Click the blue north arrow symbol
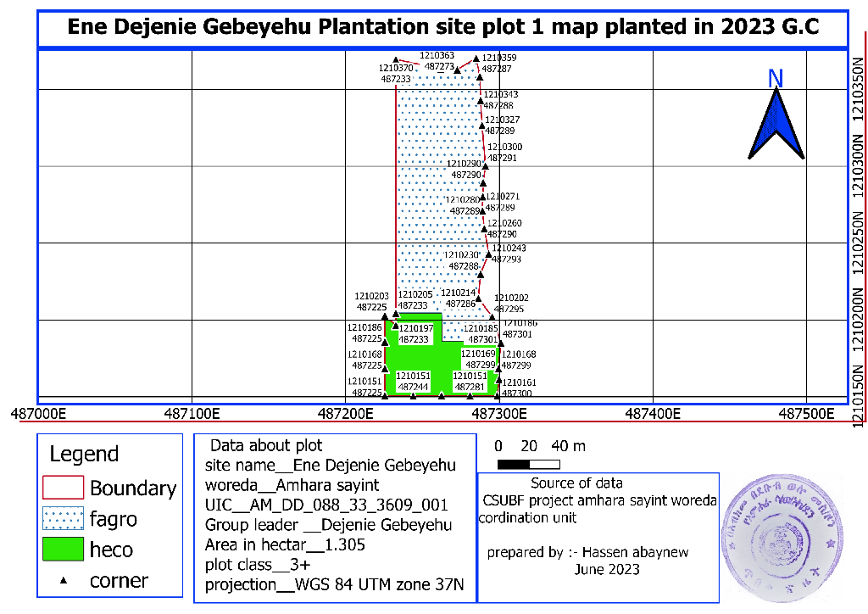 pyautogui.click(x=776, y=125)
